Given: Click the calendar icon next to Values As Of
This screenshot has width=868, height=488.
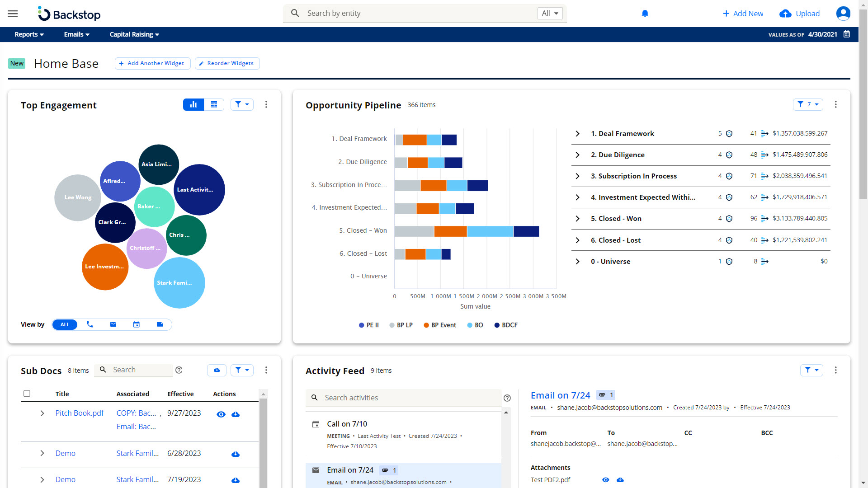Looking at the screenshot, I should pyautogui.click(x=847, y=34).
